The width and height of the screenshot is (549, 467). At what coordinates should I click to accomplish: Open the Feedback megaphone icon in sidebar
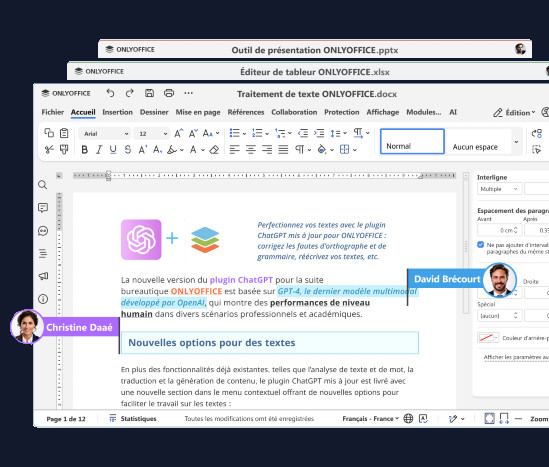tap(43, 276)
